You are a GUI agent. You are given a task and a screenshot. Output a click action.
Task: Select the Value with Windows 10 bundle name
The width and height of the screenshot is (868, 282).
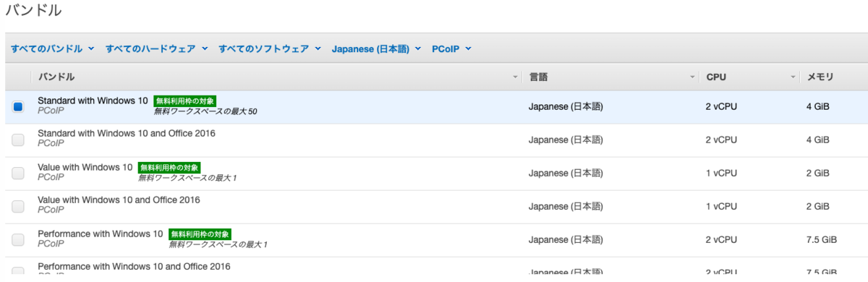pyautogui.click(x=85, y=167)
